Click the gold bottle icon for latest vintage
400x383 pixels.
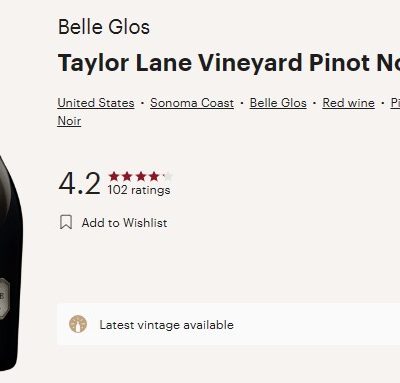click(78, 324)
